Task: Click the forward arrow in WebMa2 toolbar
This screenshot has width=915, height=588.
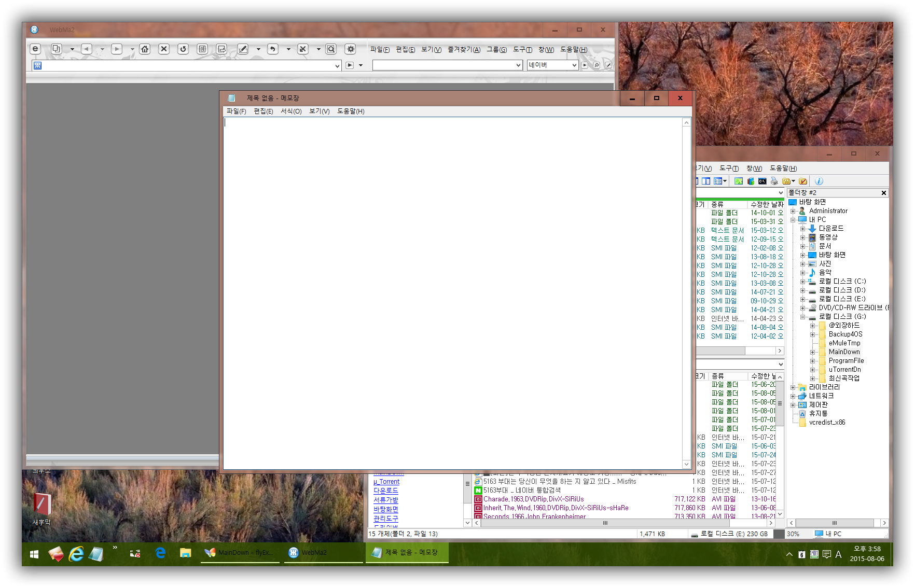Action: click(x=117, y=49)
